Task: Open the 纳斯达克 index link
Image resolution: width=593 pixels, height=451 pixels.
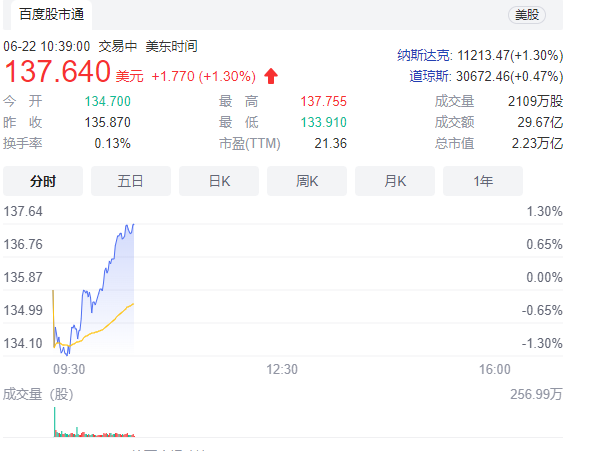Action: [x=424, y=56]
